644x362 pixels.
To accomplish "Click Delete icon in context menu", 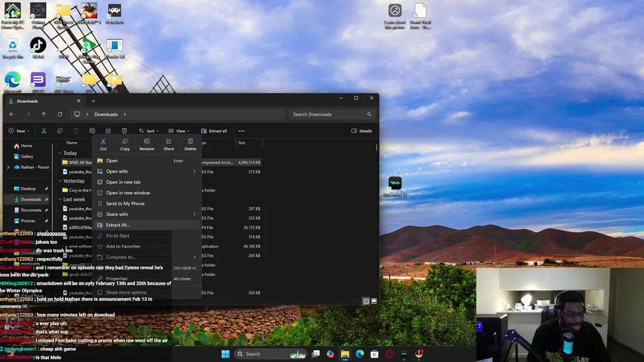I will point(190,144).
